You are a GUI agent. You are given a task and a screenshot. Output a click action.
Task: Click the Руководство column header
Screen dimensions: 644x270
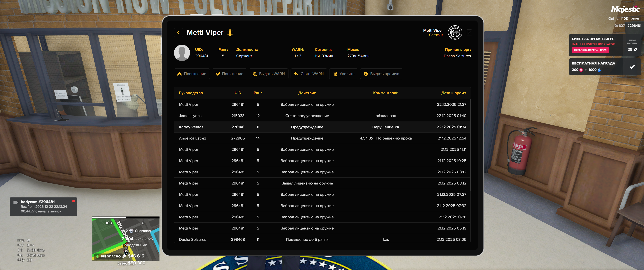(x=191, y=93)
